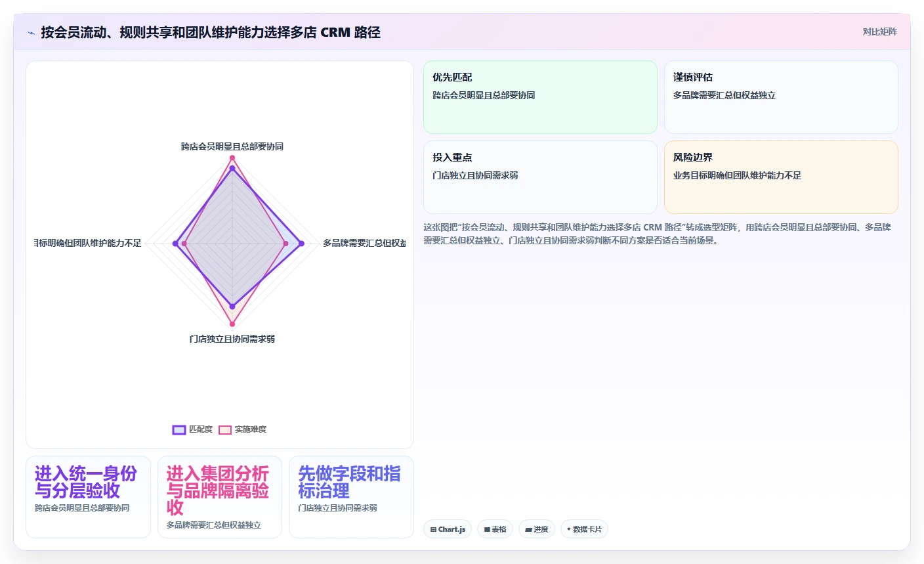Click the bottom pink data point on radar
This screenshot has height=564, width=924.
click(x=232, y=324)
